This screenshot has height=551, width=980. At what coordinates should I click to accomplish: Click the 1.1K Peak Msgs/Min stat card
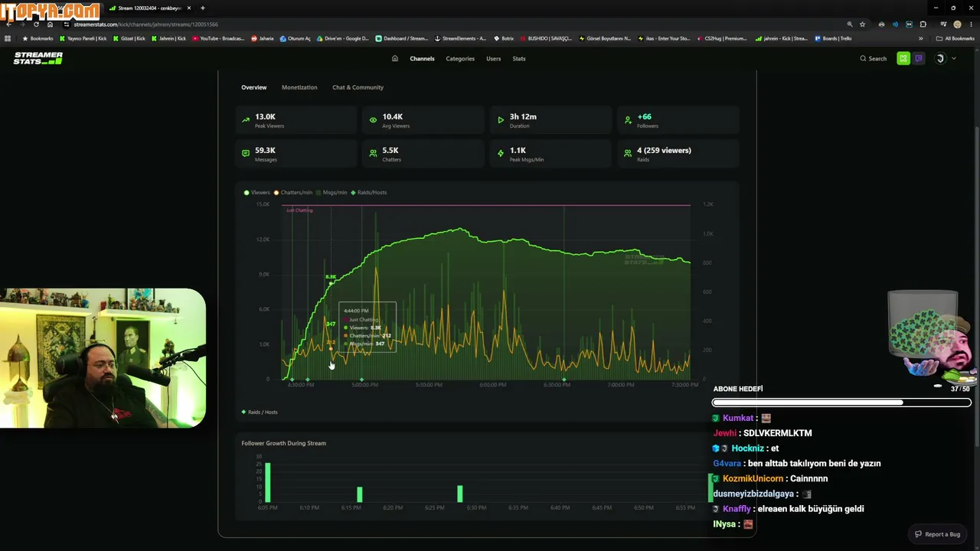pos(551,154)
